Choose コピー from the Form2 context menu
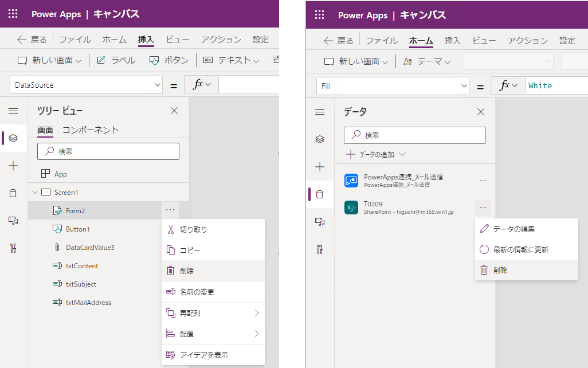 pyautogui.click(x=213, y=250)
